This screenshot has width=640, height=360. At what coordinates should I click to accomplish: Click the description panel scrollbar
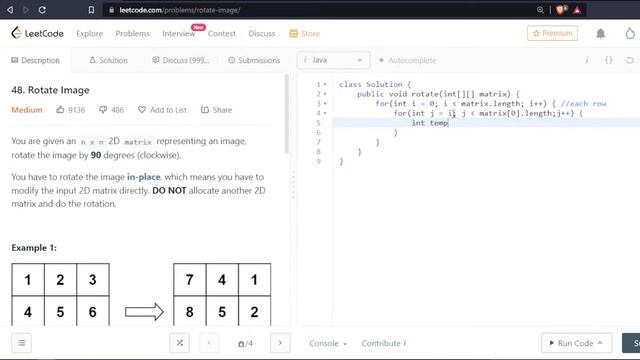287,113
